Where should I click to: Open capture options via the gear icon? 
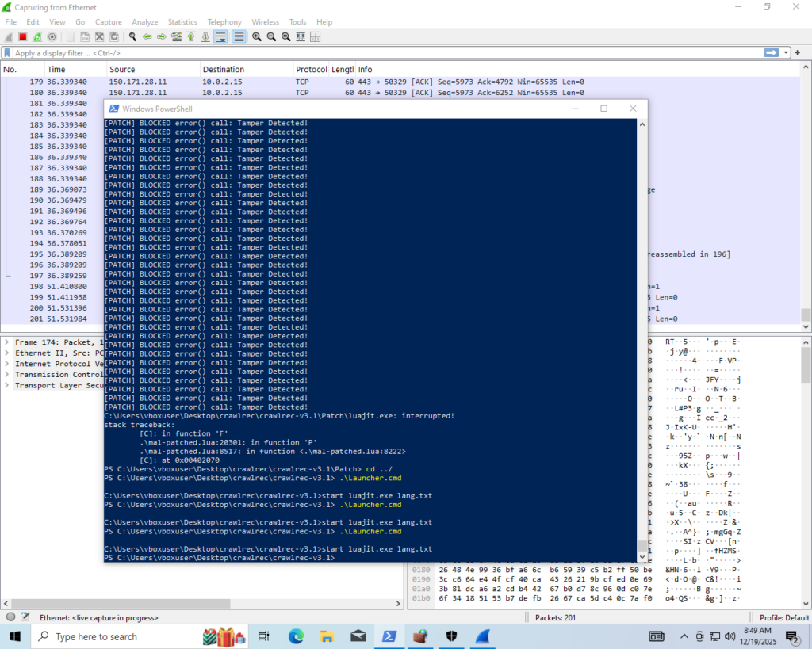pyautogui.click(x=52, y=37)
